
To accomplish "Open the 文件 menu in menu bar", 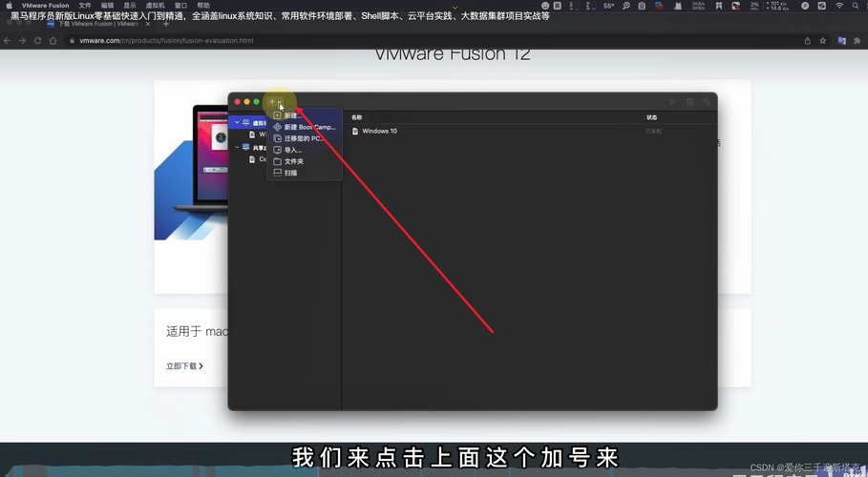I will pyautogui.click(x=85, y=6).
